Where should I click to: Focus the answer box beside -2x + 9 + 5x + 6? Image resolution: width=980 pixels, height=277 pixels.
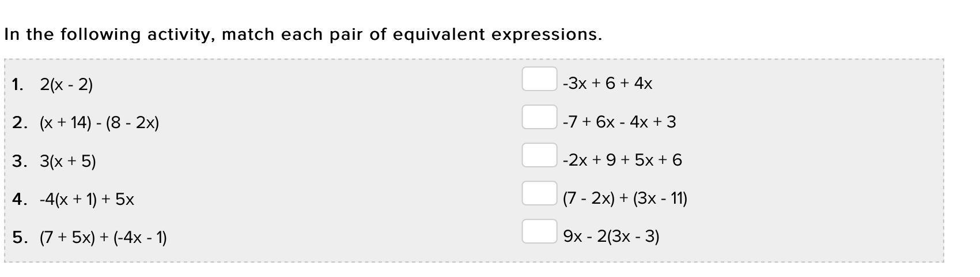tap(539, 155)
